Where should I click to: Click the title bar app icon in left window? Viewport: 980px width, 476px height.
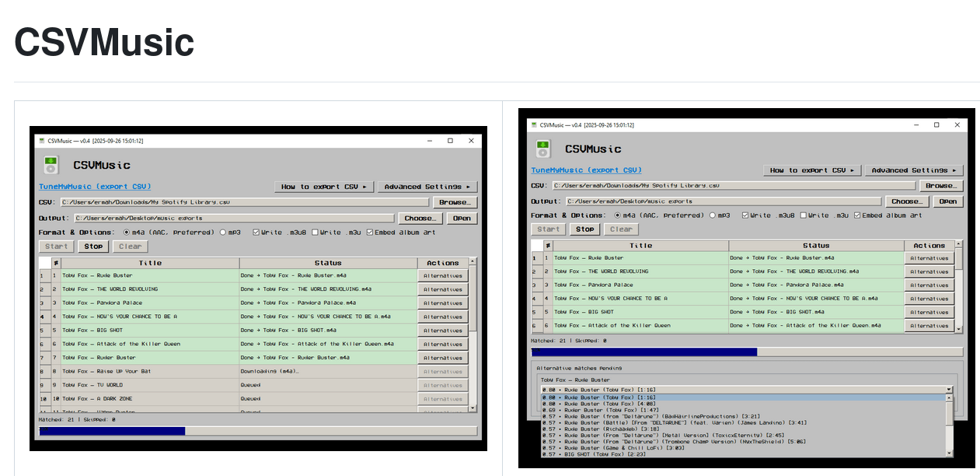click(x=42, y=141)
